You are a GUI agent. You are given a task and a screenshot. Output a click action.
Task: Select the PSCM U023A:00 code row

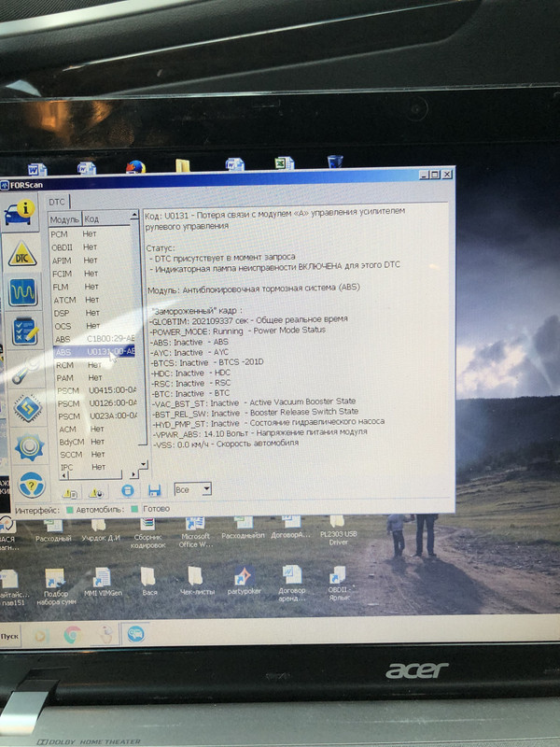98,416
